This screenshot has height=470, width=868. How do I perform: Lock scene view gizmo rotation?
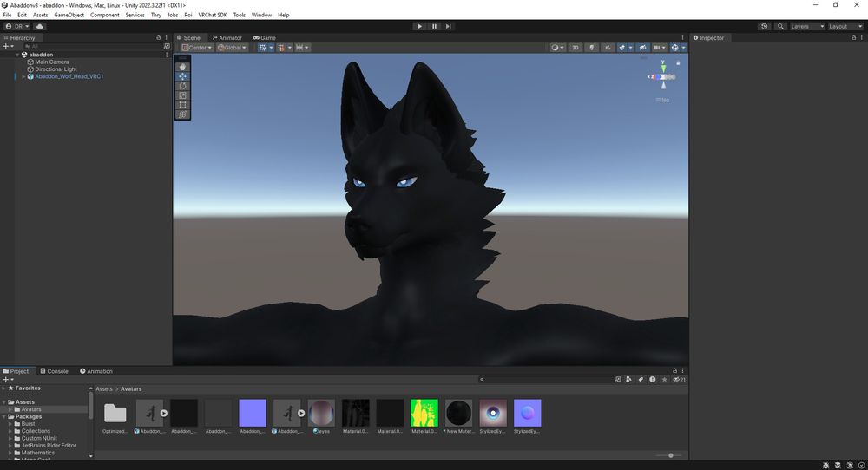[x=678, y=62]
